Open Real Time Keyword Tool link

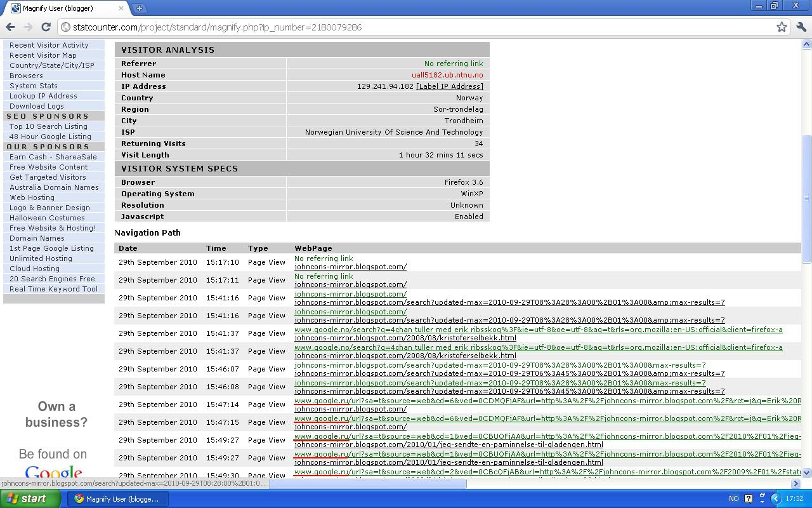pos(53,289)
